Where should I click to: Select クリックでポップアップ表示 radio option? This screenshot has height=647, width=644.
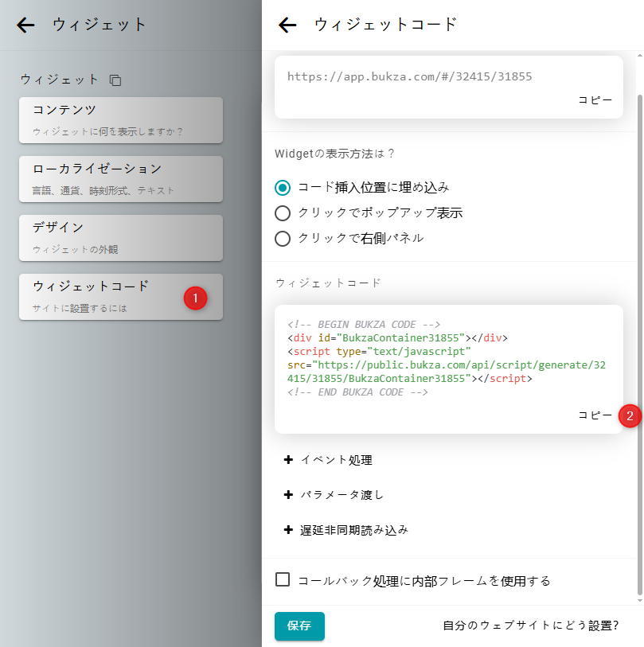pos(282,213)
